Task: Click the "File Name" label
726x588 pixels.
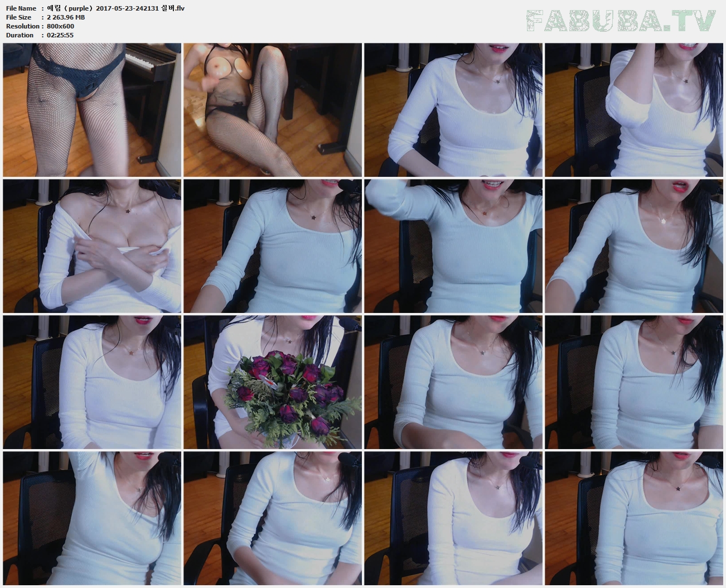Action: (21, 8)
